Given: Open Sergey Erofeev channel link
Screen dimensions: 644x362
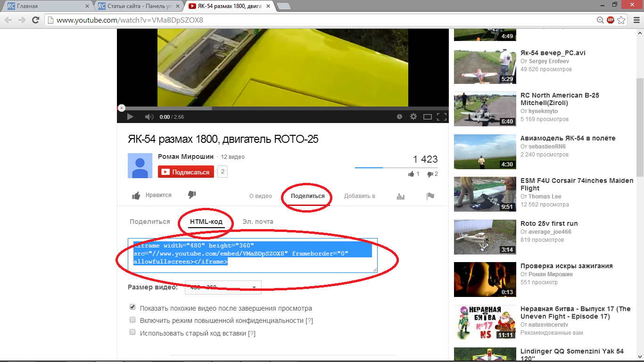Looking at the screenshot, I should pyautogui.click(x=549, y=61).
